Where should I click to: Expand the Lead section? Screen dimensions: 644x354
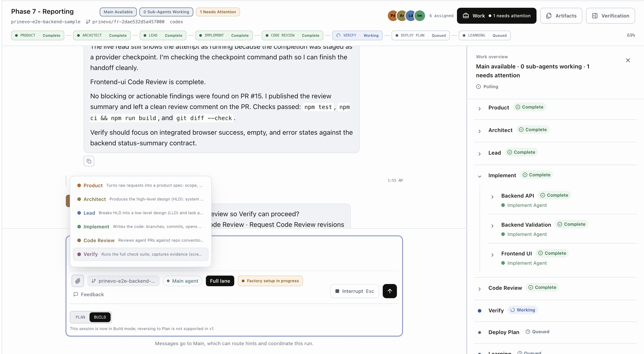click(x=480, y=154)
